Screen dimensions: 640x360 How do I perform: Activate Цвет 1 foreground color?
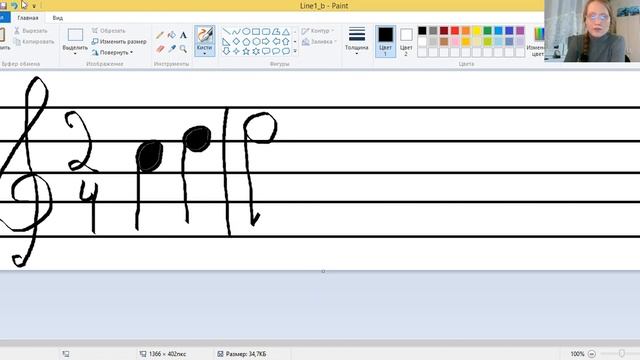tap(385, 41)
